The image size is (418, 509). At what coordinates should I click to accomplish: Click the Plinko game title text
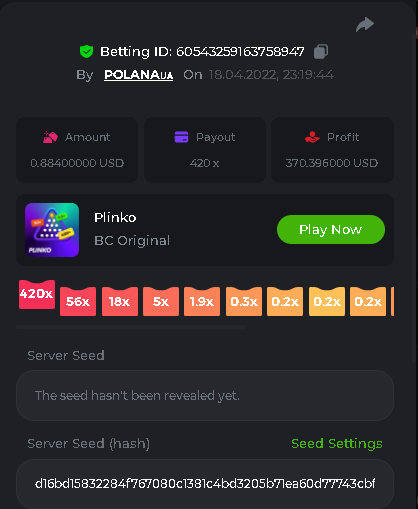(x=115, y=218)
